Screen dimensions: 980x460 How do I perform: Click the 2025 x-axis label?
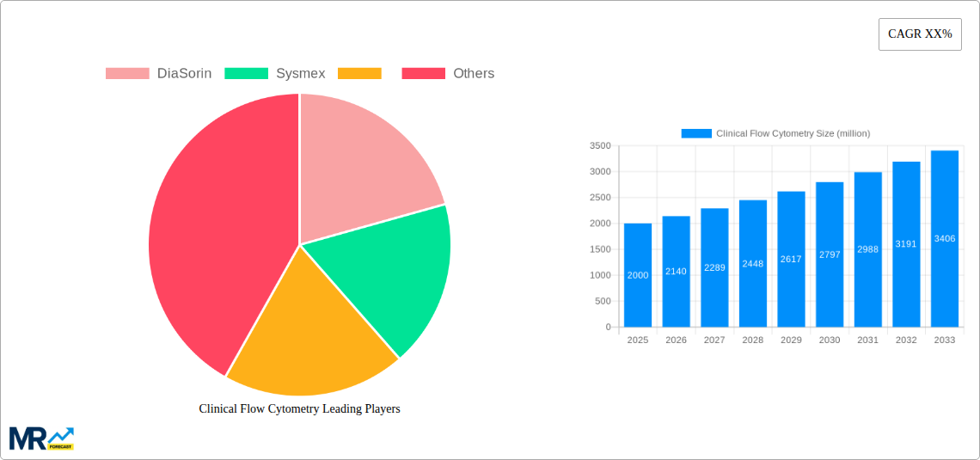point(638,340)
